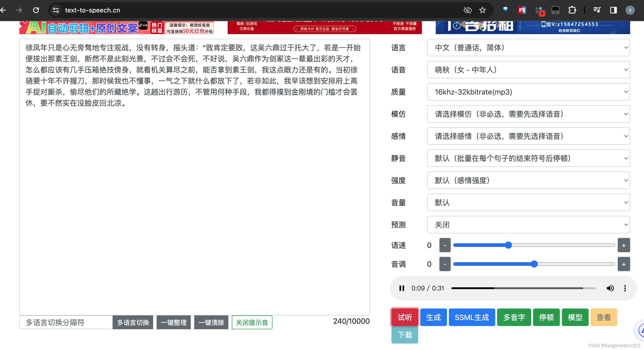Viewport: 644px width, 350px height.
Task: Expand the 语音 voice dropdown
Action: 528,70
